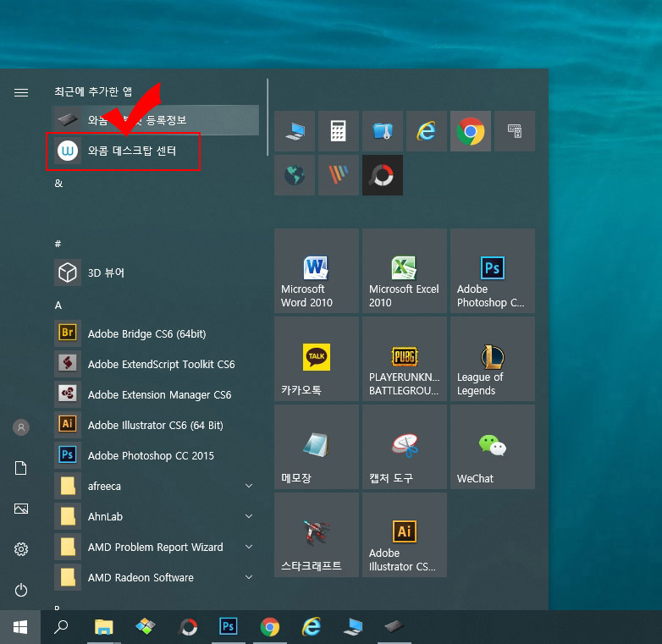Jump via the A letter header
The height and width of the screenshot is (644, 662).
tap(58, 305)
